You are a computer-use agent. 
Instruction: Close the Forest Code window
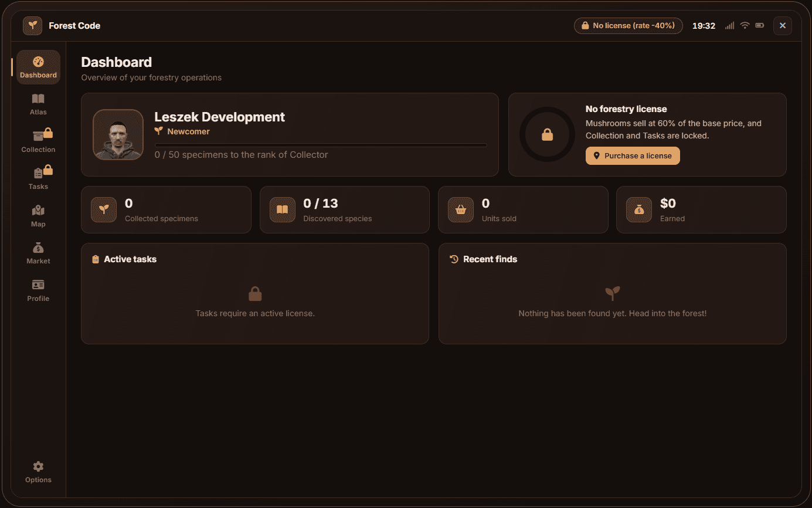(783, 26)
